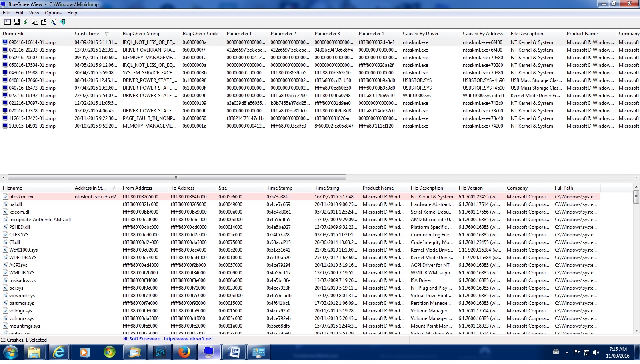Click the Advanced Options toolbar icon
The image size is (640, 364).
7,22
